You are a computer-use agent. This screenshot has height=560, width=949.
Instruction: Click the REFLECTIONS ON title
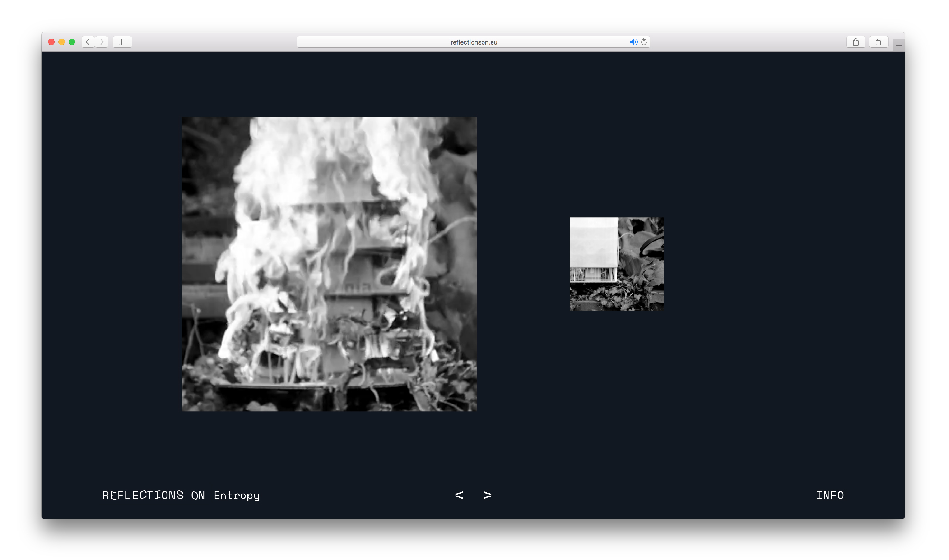154,495
